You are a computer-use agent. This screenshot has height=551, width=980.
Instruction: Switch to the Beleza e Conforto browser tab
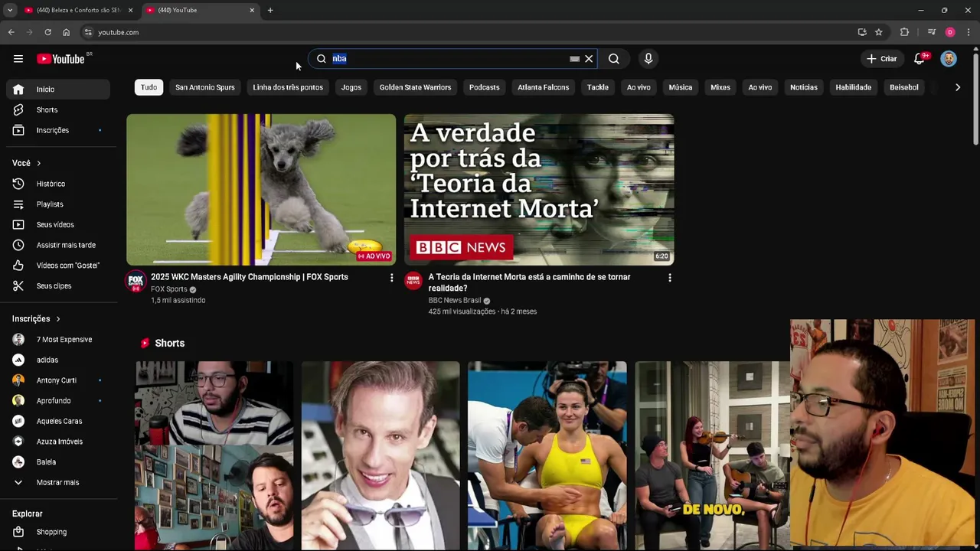[x=79, y=10]
